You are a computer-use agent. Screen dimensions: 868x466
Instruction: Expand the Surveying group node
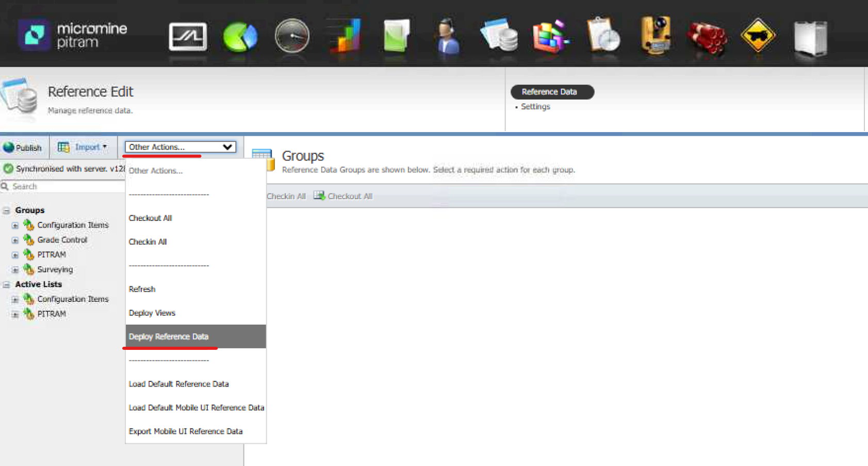point(15,270)
